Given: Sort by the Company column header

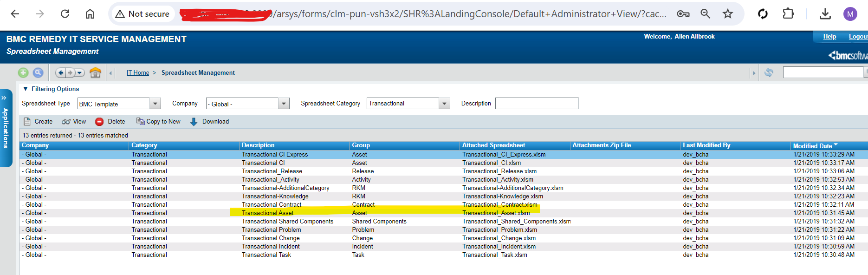Looking at the screenshot, I should point(74,145).
